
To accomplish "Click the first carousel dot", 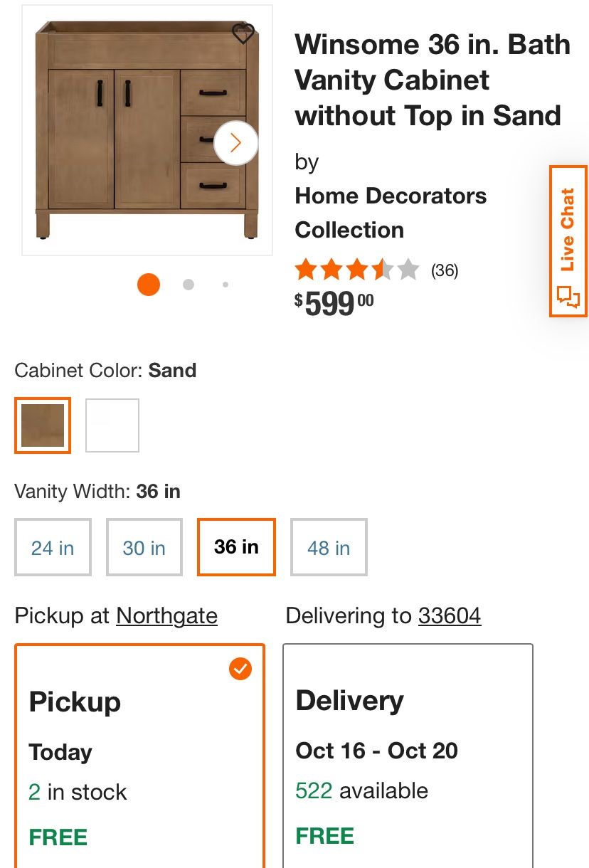I will (x=149, y=285).
